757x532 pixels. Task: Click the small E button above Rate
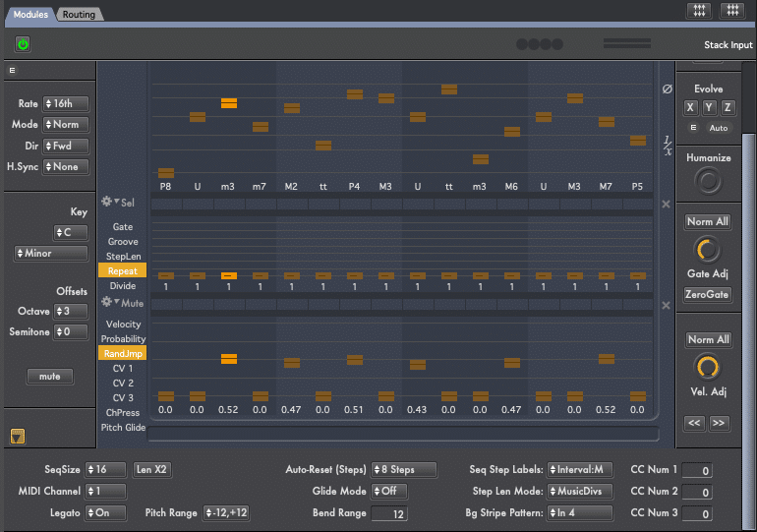click(x=12, y=71)
